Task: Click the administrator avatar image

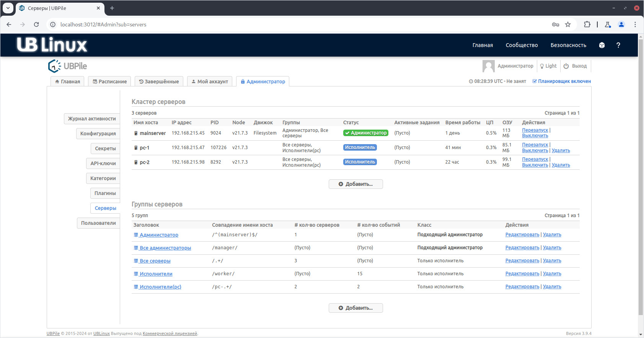Action: click(x=488, y=66)
